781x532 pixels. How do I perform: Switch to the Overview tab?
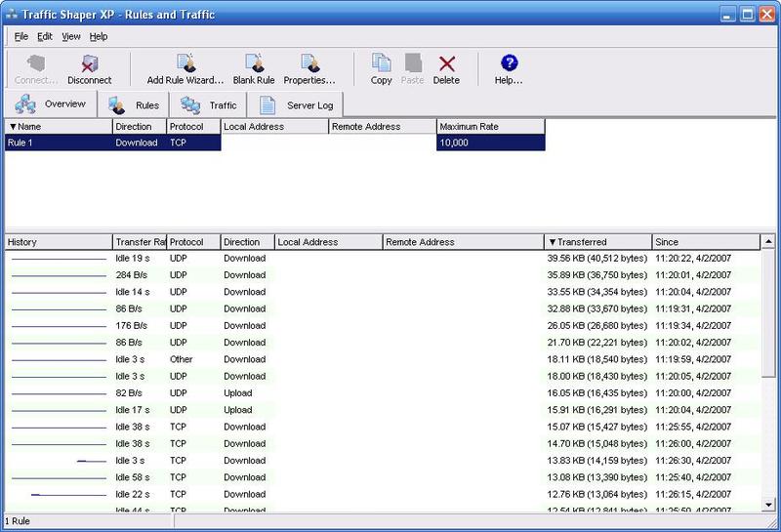pos(51,104)
